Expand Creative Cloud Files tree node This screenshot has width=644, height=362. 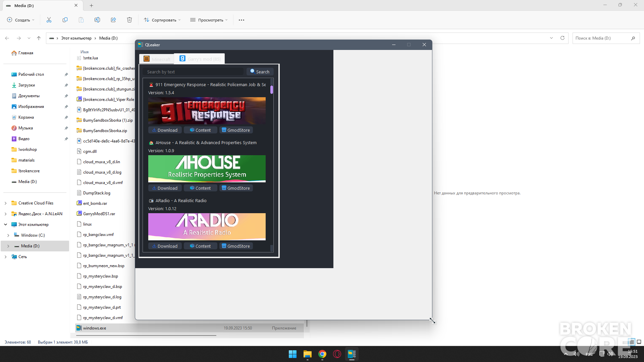click(x=5, y=203)
